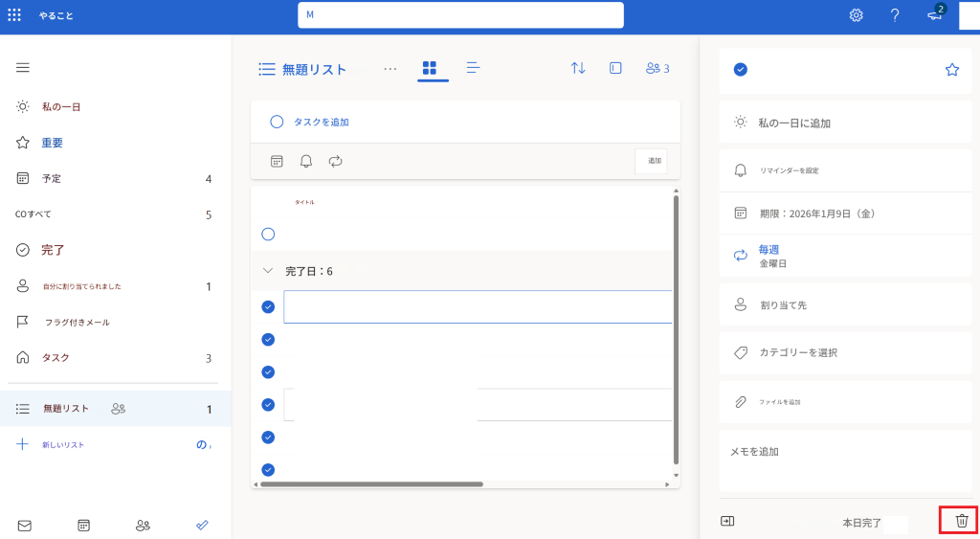Open タスク list in sidebar
The image size is (980, 539).
(x=116, y=358)
